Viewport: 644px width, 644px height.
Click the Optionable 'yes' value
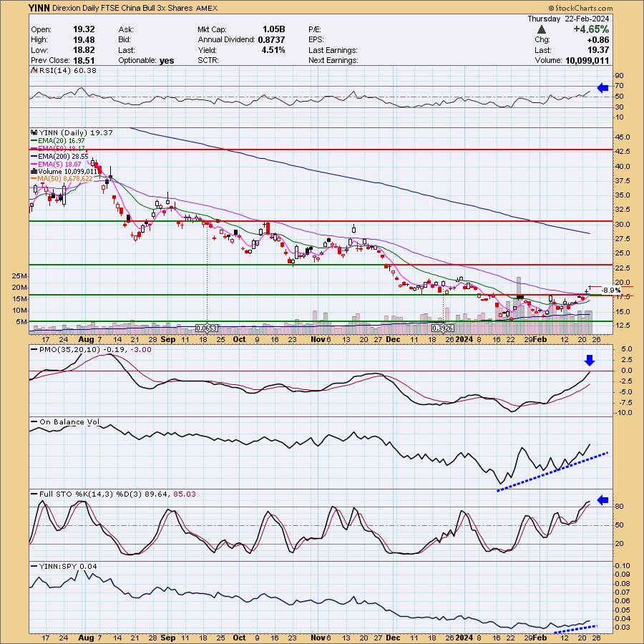[167, 60]
